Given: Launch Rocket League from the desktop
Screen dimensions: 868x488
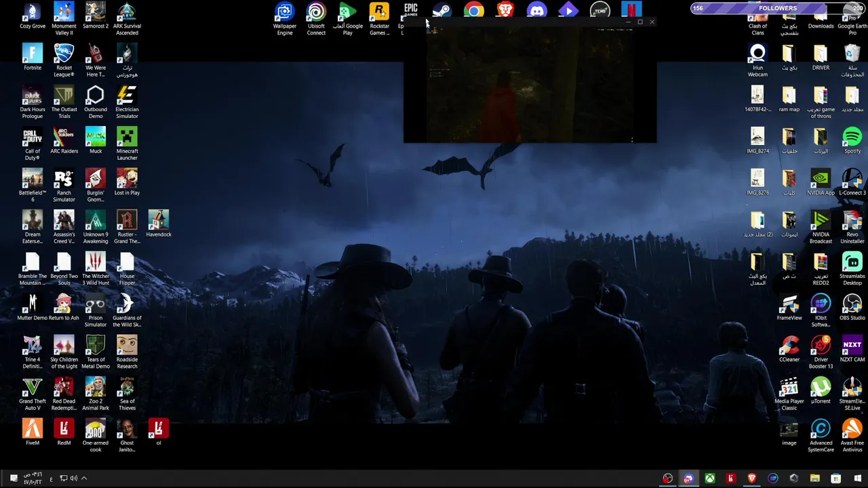Looking at the screenshot, I should (x=64, y=60).
